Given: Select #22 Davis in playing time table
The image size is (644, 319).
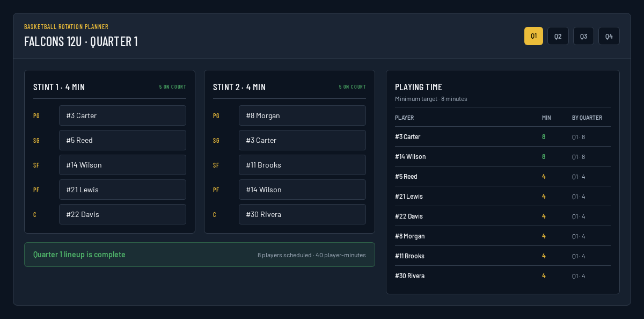Looking at the screenshot, I should pyautogui.click(x=503, y=216).
